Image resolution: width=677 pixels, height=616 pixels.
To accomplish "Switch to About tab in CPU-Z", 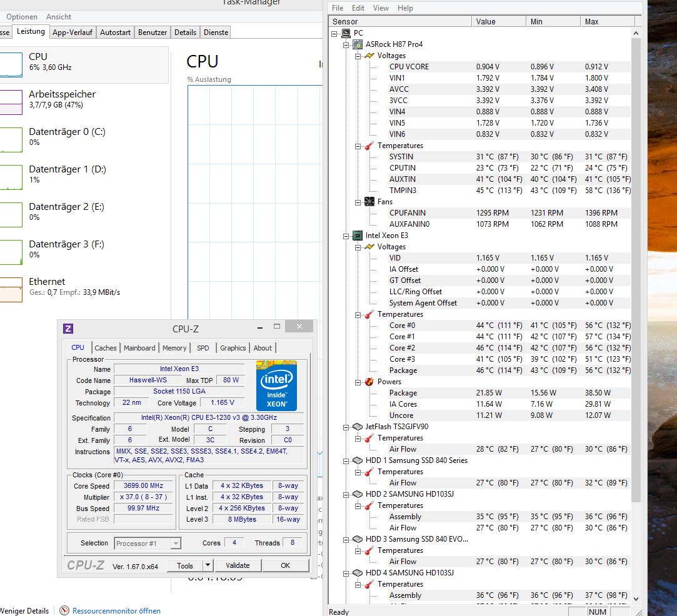I will (263, 348).
